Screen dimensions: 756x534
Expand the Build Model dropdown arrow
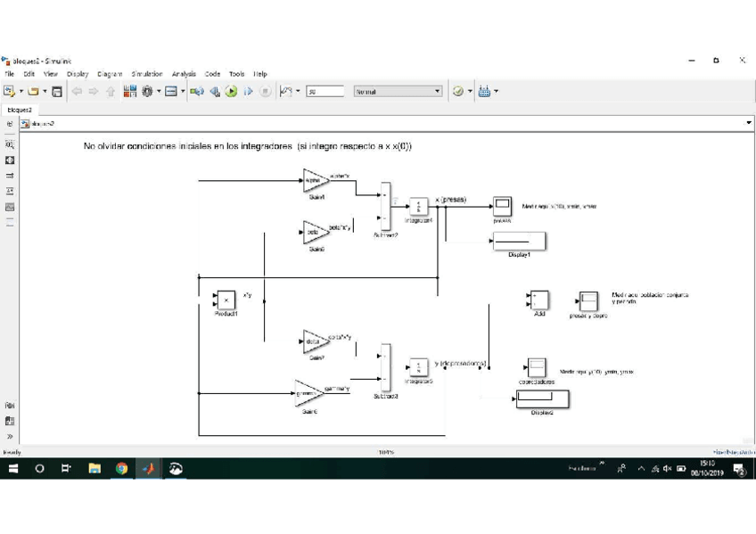(x=496, y=91)
